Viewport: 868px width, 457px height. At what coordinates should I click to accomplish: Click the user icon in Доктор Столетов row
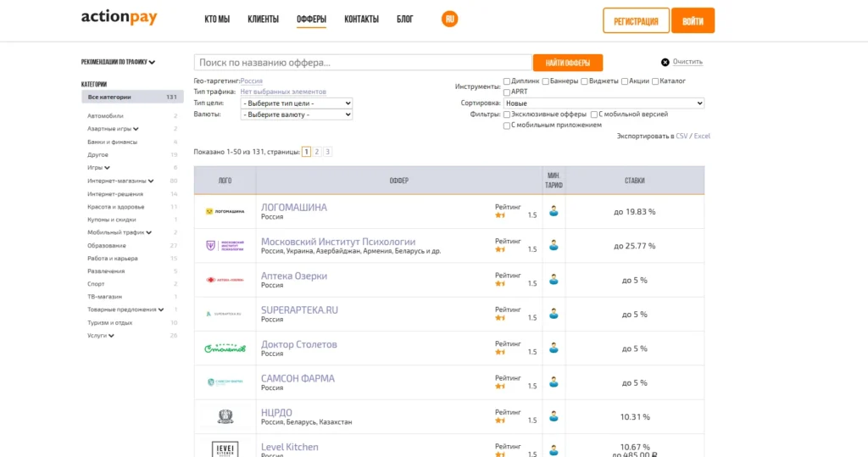point(554,348)
